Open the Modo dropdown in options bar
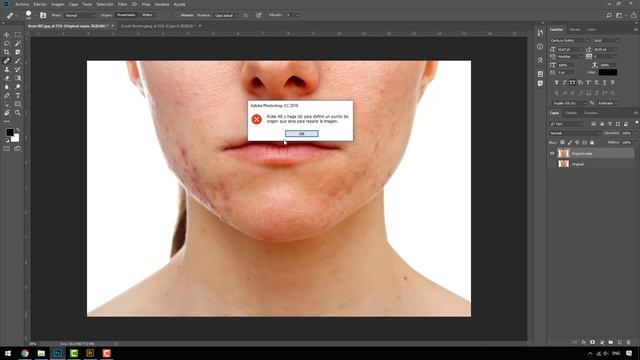The width and height of the screenshot is (640, 360). 80,15
